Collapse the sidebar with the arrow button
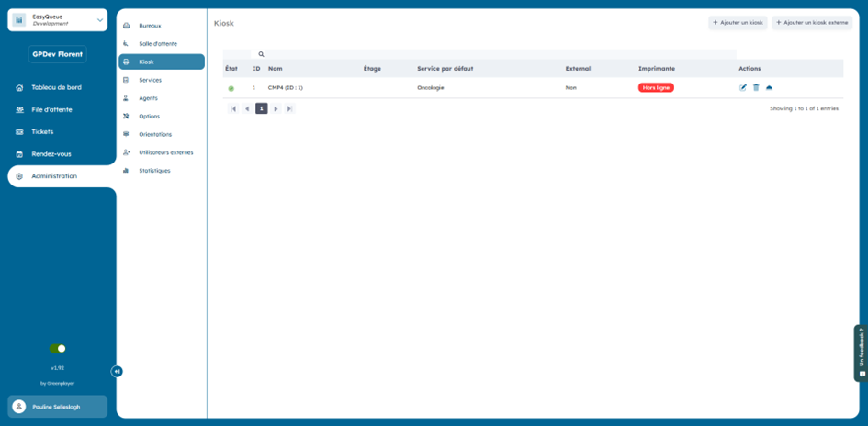Image resolution: width=868 pixels, height=426 pixels. pyautogui.click(x=117, y=371)
